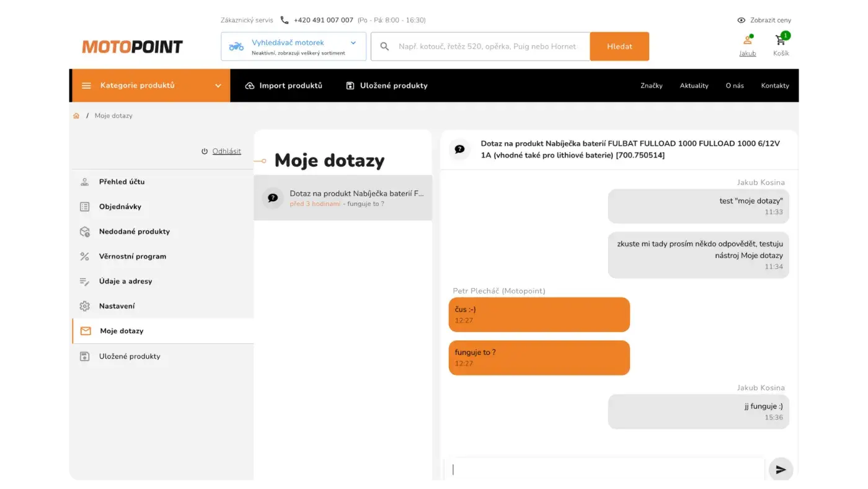Open Uložené produkty in the black bar
868x489 pixels.
click(x=387, y=86)
